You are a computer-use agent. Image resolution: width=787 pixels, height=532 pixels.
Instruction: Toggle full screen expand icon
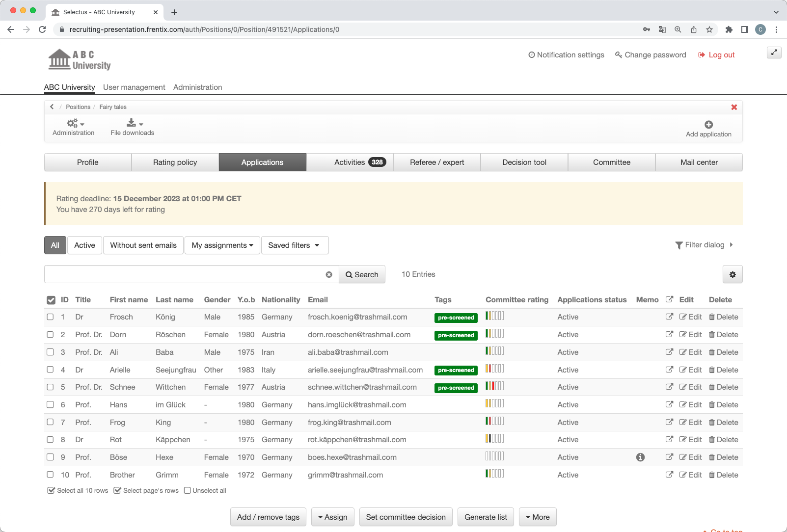tap(774, 53)
